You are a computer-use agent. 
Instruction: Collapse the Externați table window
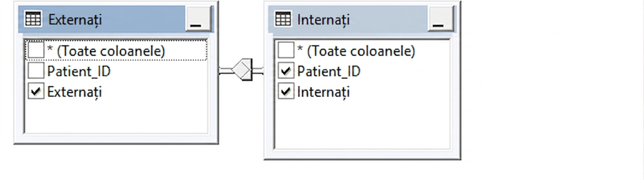pos(198,19)
